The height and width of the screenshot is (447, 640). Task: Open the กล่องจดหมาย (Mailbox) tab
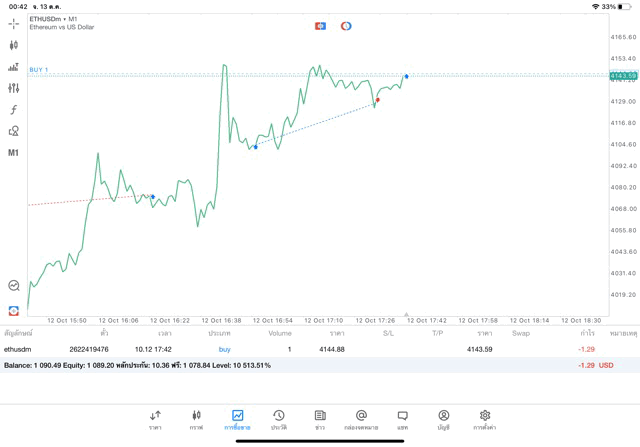(361, 420)
